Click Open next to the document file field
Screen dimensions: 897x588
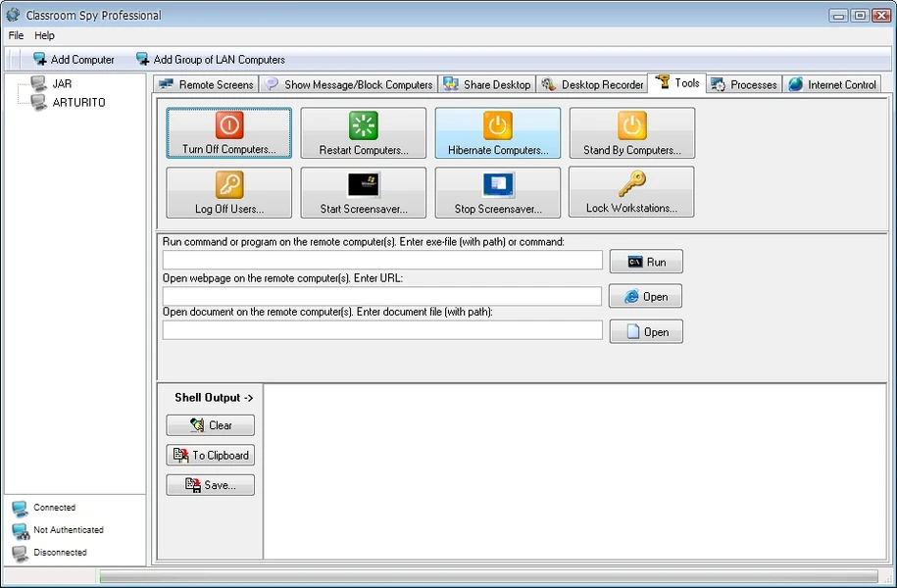click(646, 332)
